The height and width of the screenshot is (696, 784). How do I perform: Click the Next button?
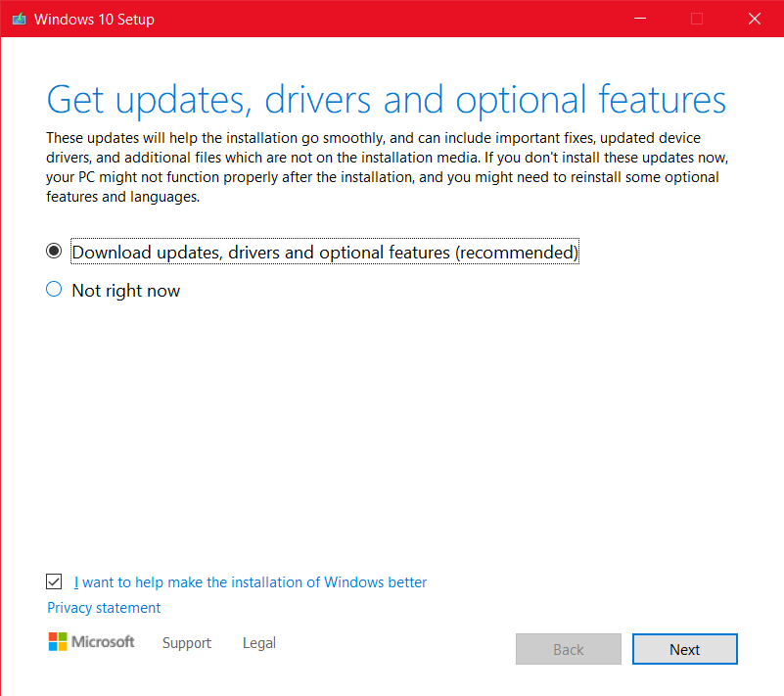(685, 649)
